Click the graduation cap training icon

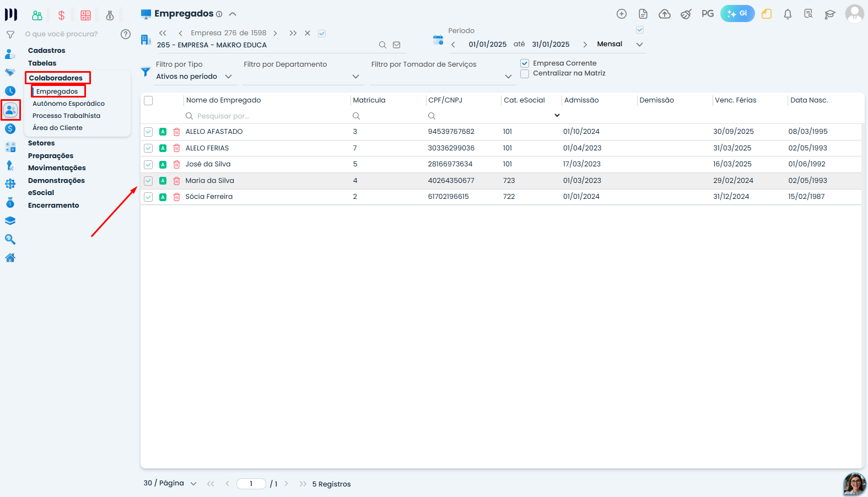pos(830,14)
